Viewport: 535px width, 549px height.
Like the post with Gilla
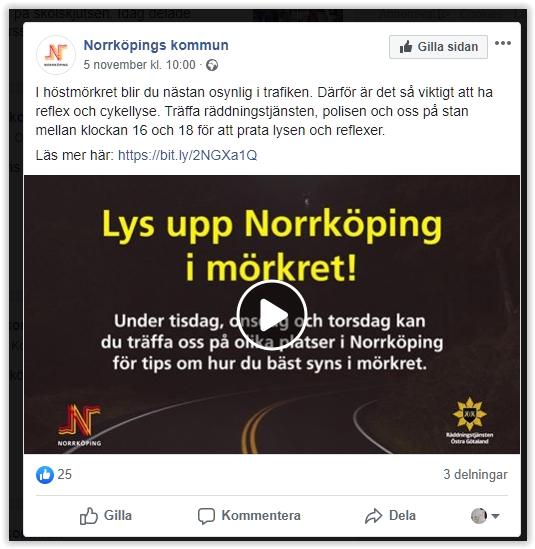click(x=106, y=516)
